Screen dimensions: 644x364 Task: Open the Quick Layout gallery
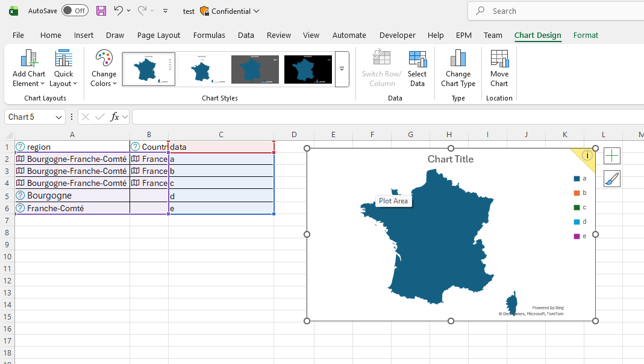coord(63,69)
